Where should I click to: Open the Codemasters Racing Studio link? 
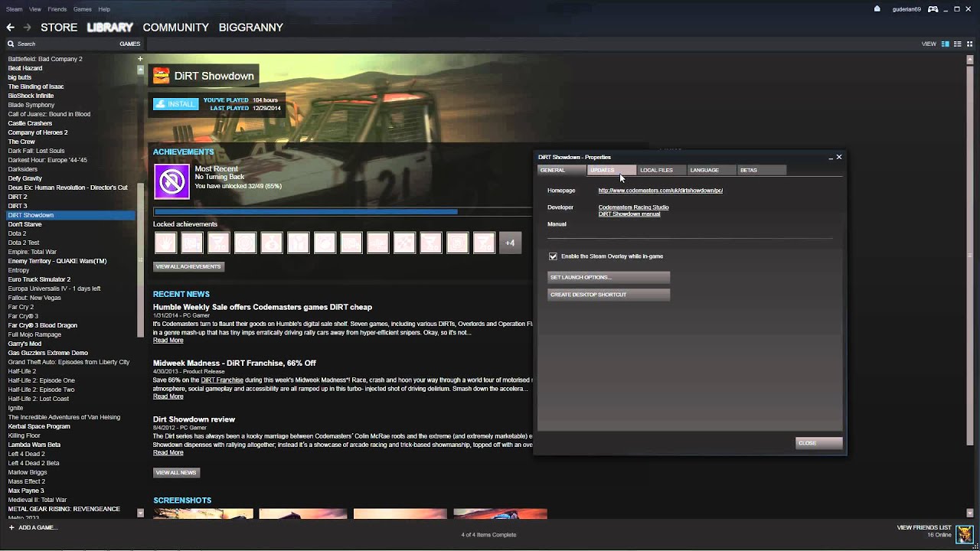[x=633, y=207]
